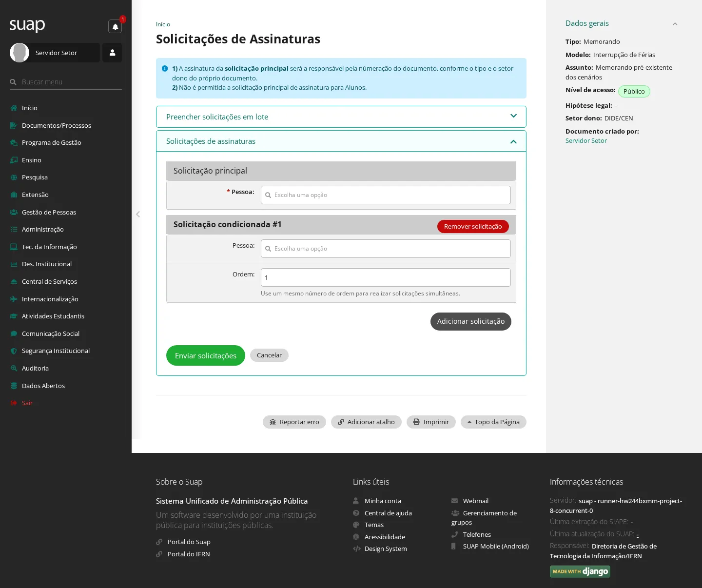Image resolution: width=702 pixels, height=588 pixels.
Task: Click the Ensino sidebar icon
Action: click(x=14, y=160)
